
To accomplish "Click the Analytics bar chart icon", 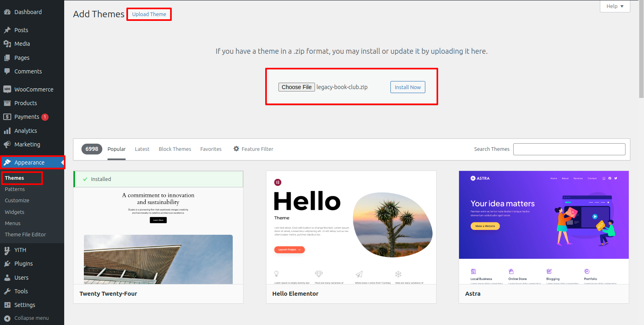I will (x=7, y=131).
